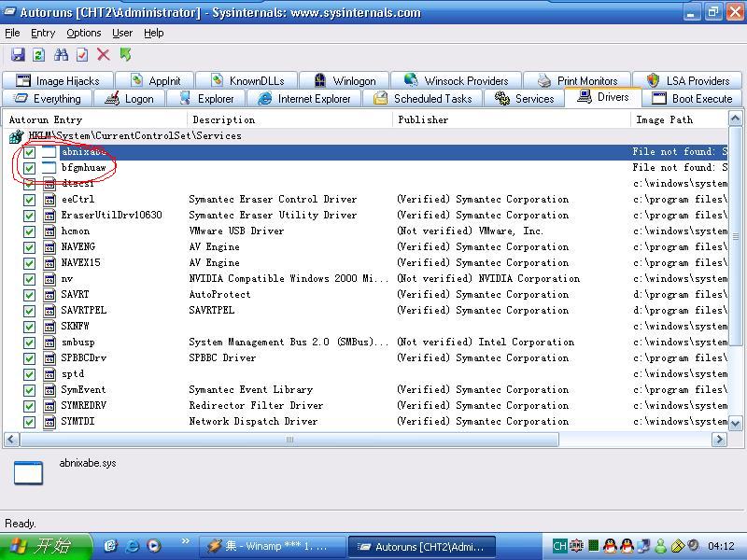Viewport: 747px width, 560px height.
Task: Click the media player quick launch icon
Action: (154, 545)
